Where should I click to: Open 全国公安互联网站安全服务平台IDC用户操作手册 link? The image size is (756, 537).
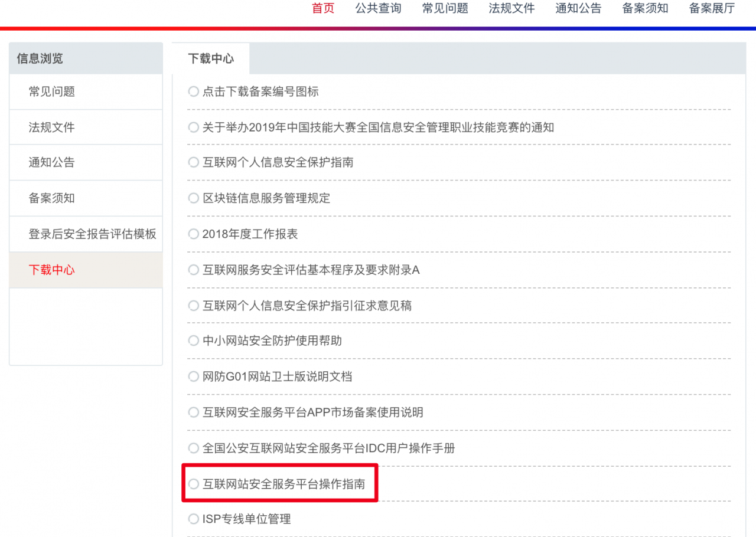329,448
